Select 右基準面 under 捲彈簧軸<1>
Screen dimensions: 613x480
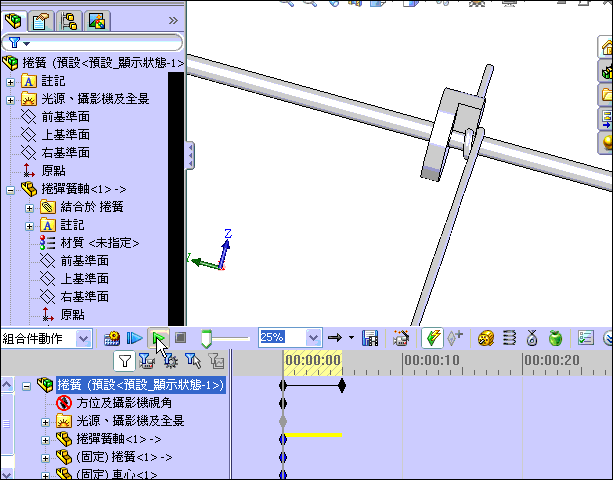click(x=84, y=297)
